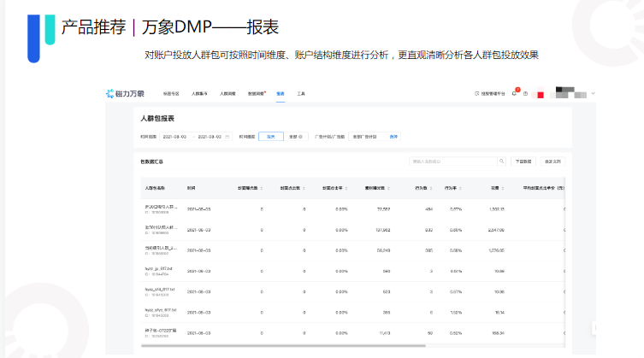The width and height of the screenshot is (644, 358).
Task: Switch to the 人群洞察 tab
Action: coord(227,94)
